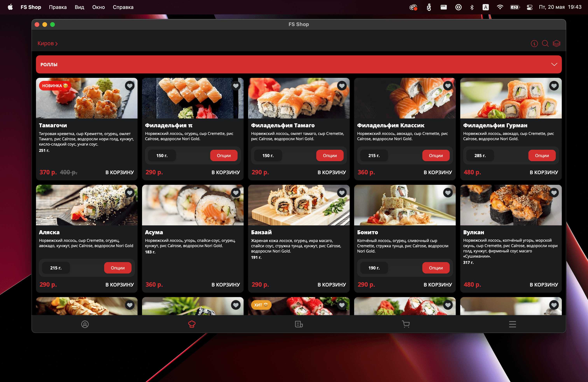Image resolution: width=588 pixels, height=382 pixels.
Task: Open the Банзай product photo
Action: click(299, 205)
